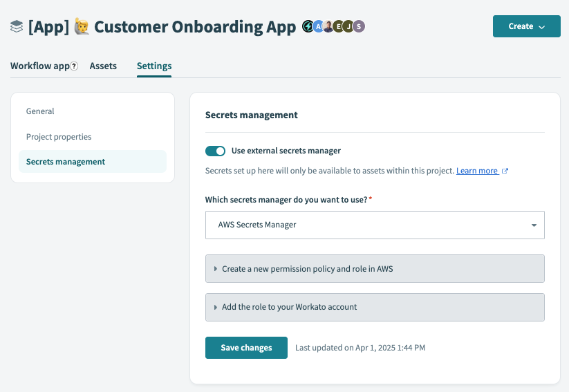Image resolution: width=569 pixels, height=392 pixels.
Task: Disable the Use external secrets manager toggle
Action: pos(215,151)
